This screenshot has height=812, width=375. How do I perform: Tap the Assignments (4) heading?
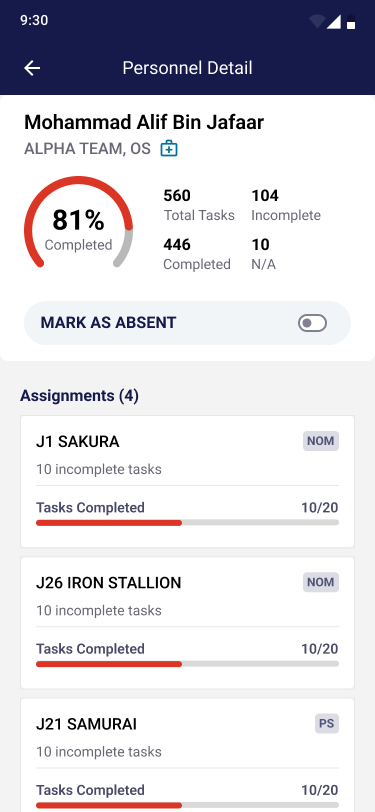tap(79, 396)
